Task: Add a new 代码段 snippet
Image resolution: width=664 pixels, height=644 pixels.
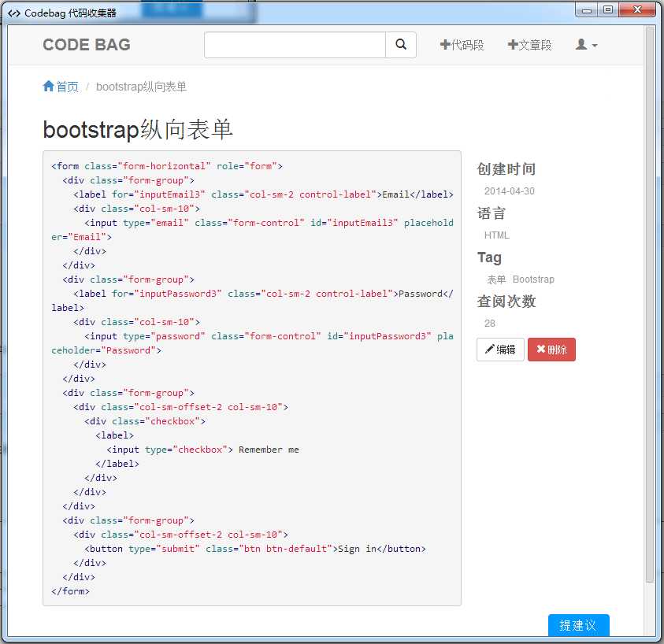Action: (x=462, y=44)
